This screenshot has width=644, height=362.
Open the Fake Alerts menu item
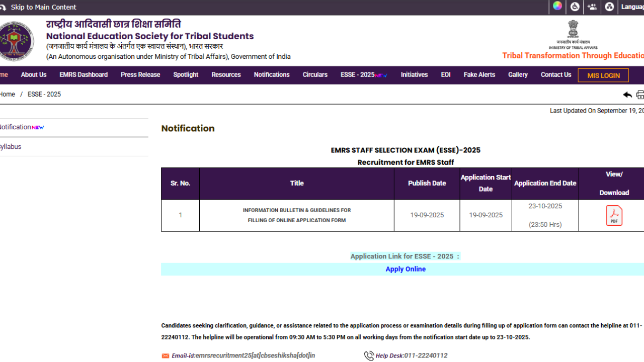pos(479,74)
